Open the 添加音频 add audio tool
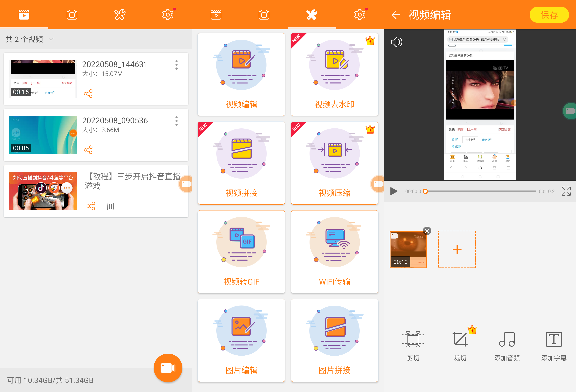 [507, 339]
